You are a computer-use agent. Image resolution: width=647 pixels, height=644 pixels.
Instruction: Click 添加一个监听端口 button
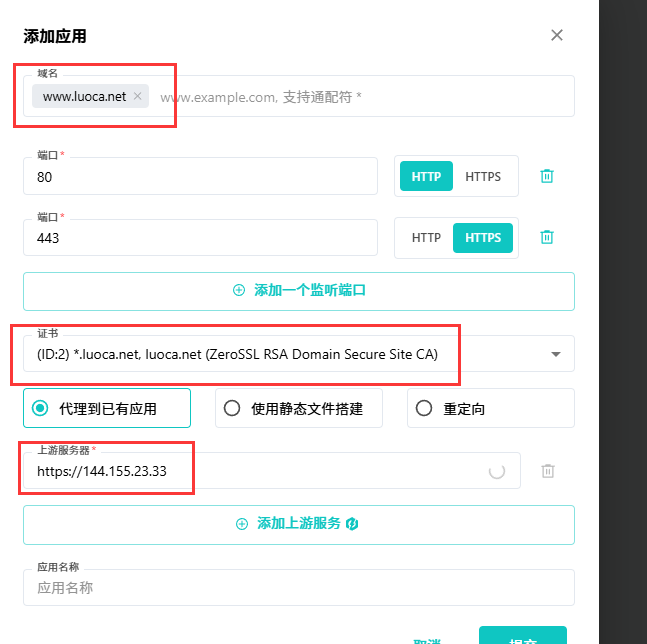(x=298, y=291)
